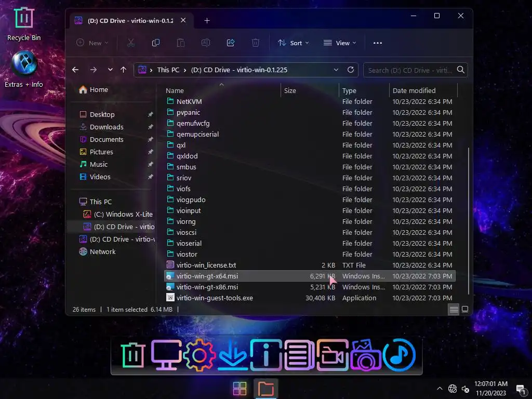
Task: Click the Cut scissors icon
Action: [x=130, y=43]
